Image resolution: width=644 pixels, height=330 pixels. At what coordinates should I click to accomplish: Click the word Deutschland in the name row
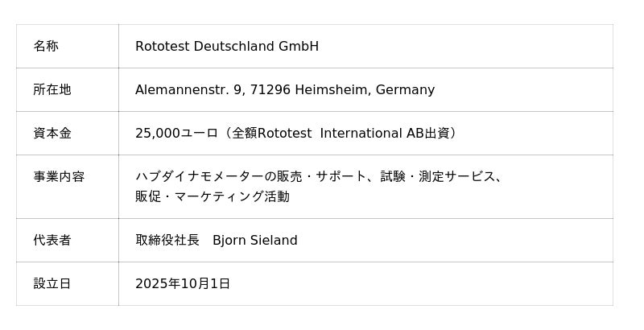tap(234, 47)
